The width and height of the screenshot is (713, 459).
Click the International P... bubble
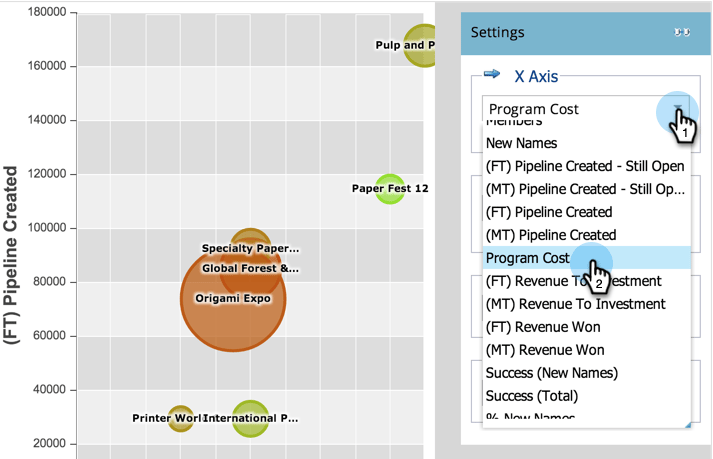(251, 418)
